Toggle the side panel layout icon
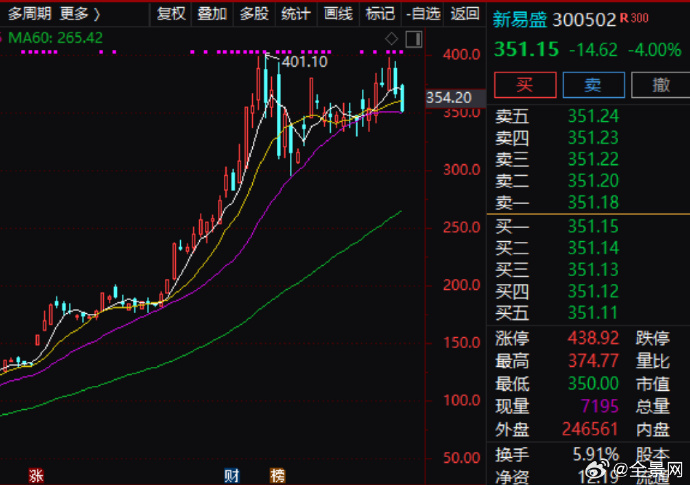Viewport: 690px width, 485px height. pyautogui.click(x=414, y=39)
